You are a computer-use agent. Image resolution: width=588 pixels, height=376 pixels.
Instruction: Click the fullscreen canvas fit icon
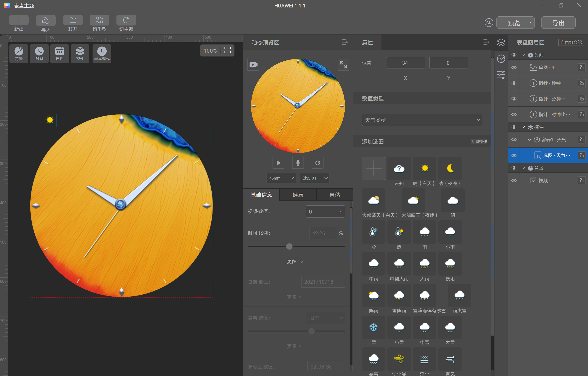pos(227,51)
